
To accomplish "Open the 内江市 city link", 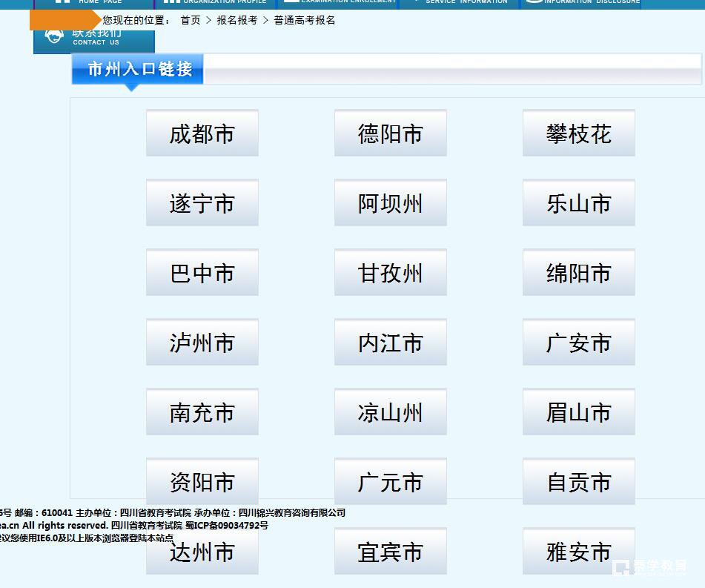I will 390,343.
